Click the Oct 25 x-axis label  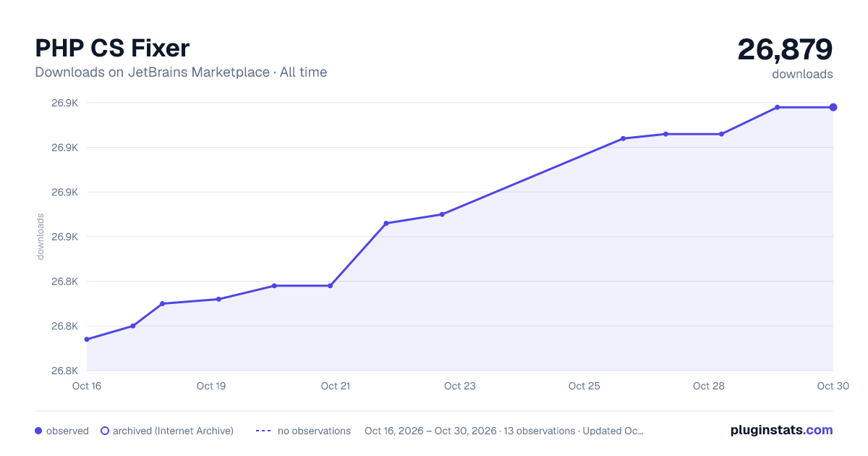(x=584, y=386)
